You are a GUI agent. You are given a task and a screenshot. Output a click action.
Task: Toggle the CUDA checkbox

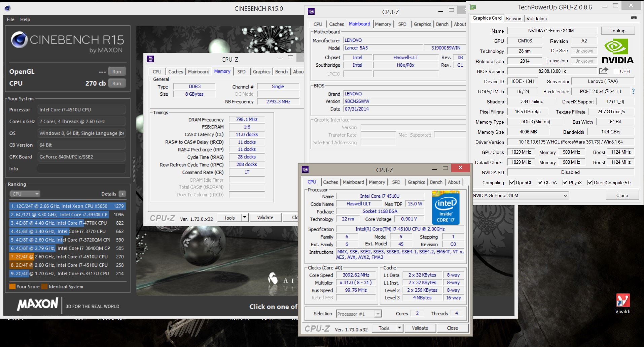pos(540,183)
